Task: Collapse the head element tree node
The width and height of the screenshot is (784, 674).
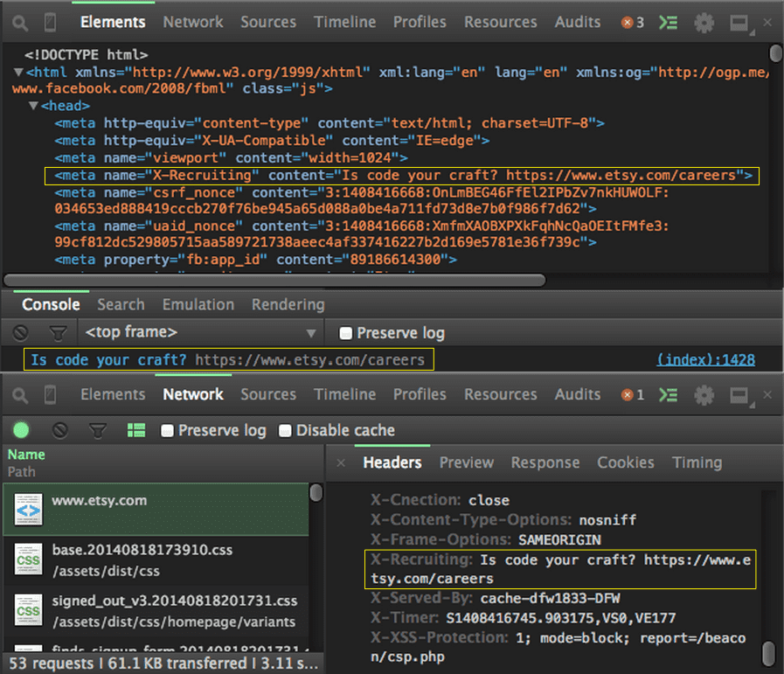Action: pos(33,106)
